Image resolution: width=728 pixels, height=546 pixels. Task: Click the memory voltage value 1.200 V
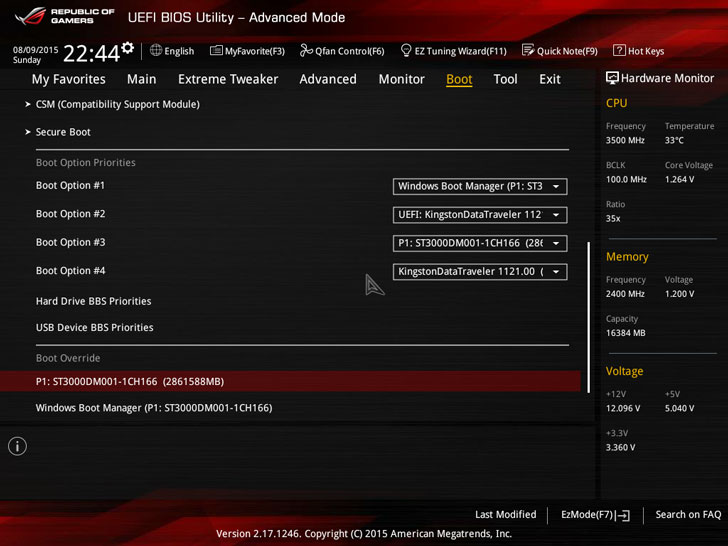679,294
